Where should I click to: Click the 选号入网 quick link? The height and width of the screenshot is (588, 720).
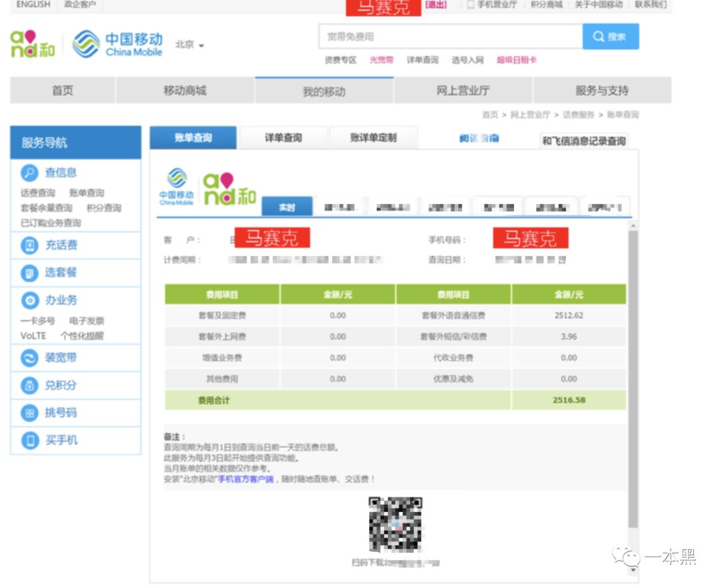(467, 60)
